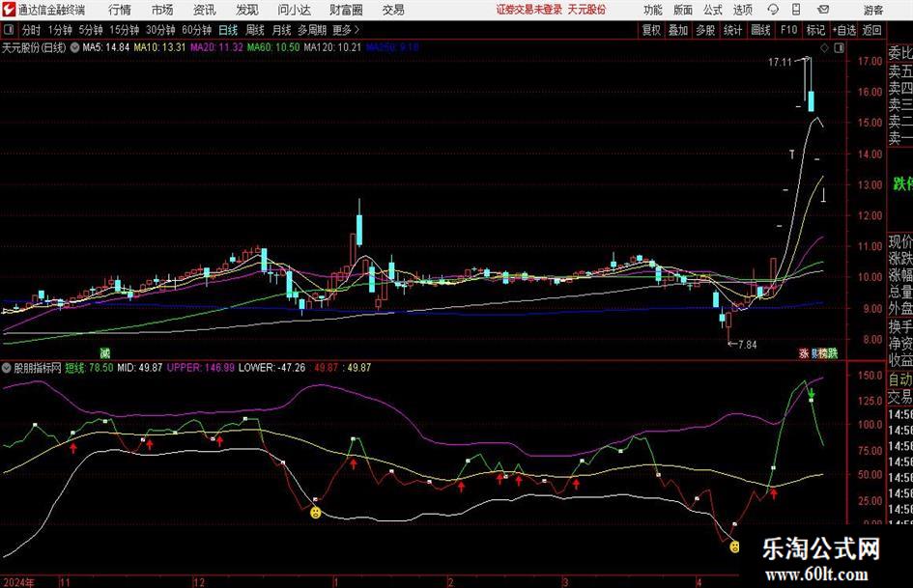Expand the 更多 periods list

click(x=346, y=30)
